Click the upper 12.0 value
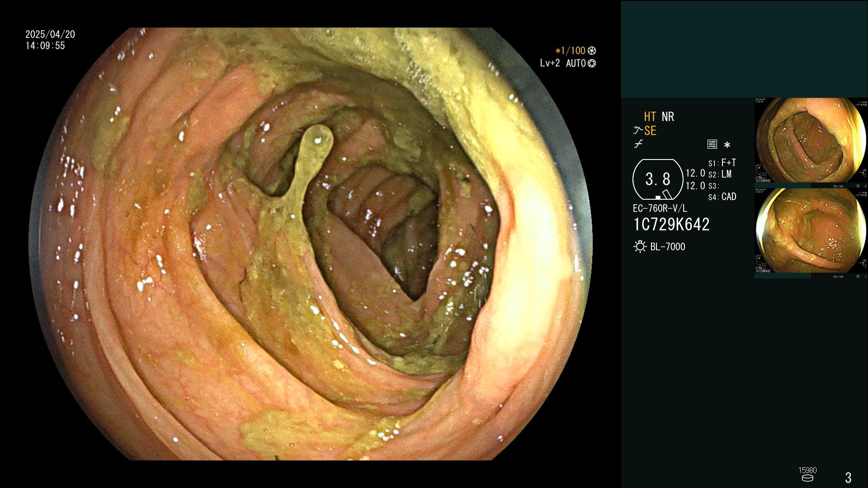Screen dimensions: 868x488 (x=695, y=174)
